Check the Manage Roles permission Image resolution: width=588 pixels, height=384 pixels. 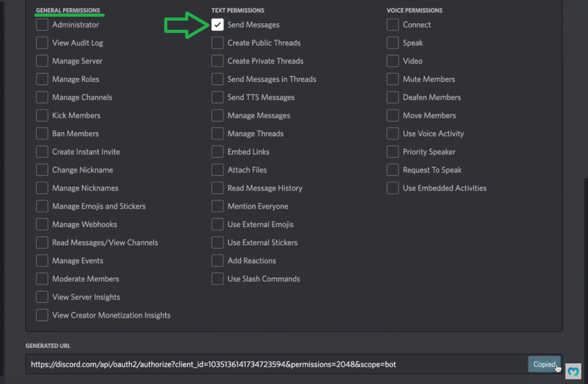pyautogui.click(x=42, y=79)
